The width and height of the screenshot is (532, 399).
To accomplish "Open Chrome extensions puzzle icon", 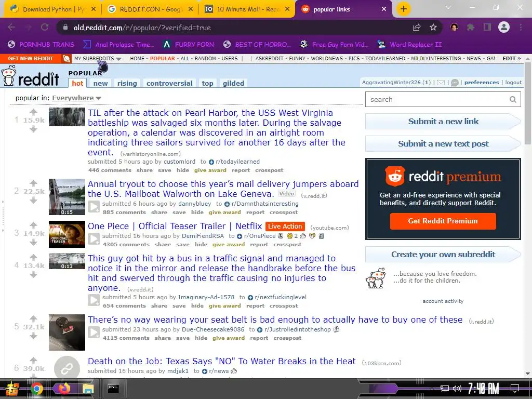I will (x=470, y=27).
